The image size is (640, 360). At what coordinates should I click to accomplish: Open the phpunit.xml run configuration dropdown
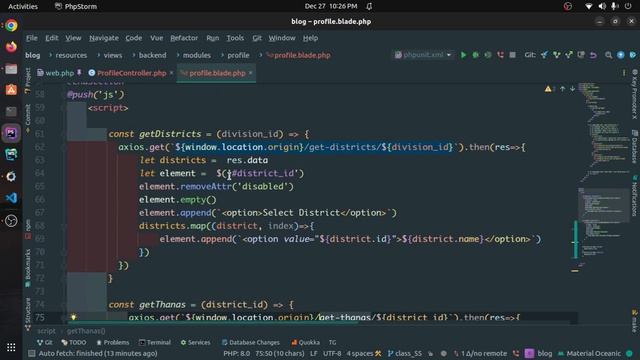(423, 55)
